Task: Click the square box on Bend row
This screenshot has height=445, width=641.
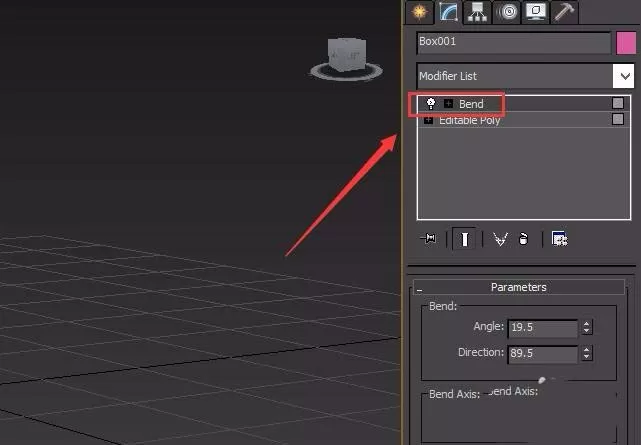Action: pyautogui.click(x=618, y=103)
